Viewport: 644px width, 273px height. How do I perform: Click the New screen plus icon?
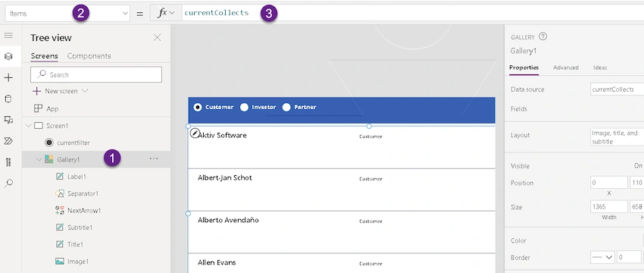pos(36,91)
